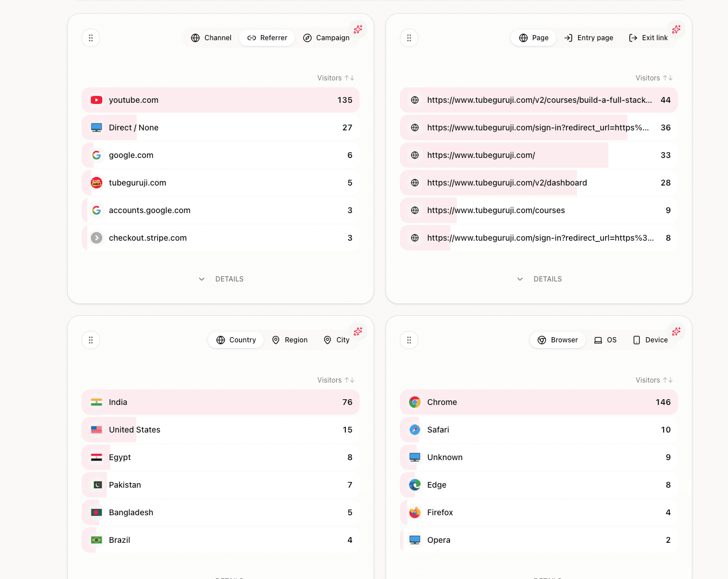728x579 pixels.
Task: Switch to the Campaign tab
Action: 326,38
